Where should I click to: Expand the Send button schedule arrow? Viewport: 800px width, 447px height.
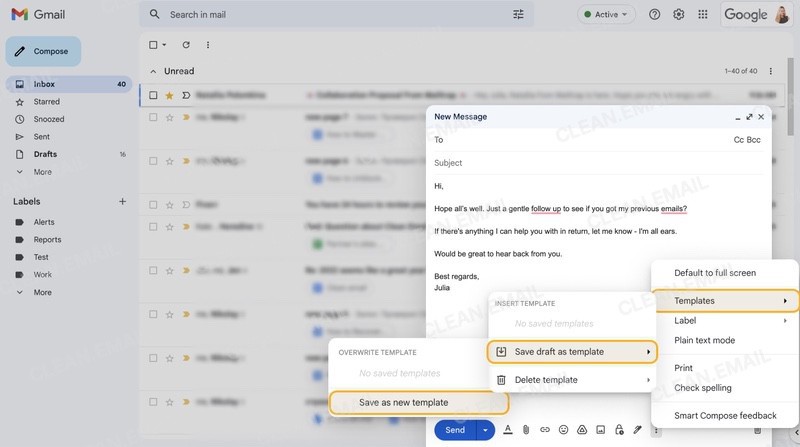click(485, 430)
